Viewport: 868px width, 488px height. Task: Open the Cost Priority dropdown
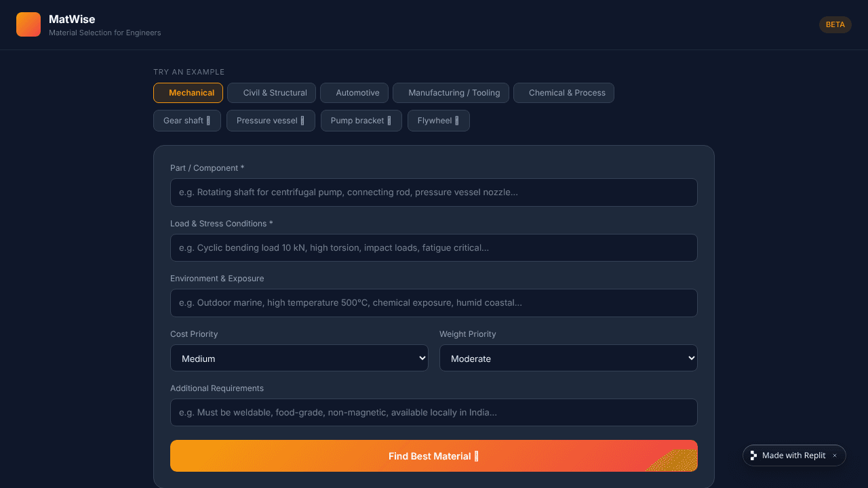(299, 358)
